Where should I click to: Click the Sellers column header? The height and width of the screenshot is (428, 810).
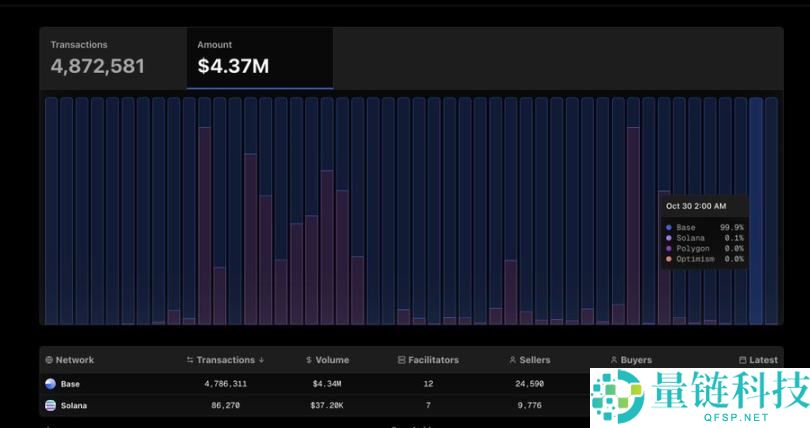[534, 360]
